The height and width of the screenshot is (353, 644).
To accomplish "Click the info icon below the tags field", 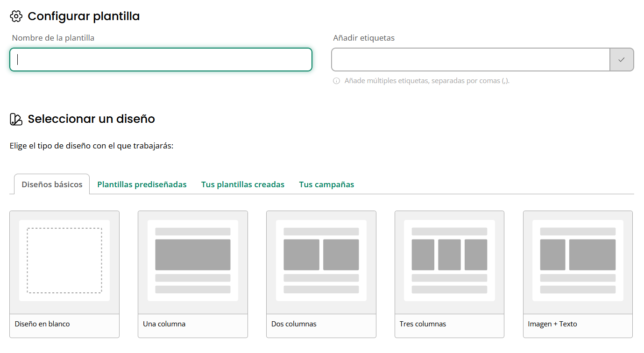I will [336, 81].
